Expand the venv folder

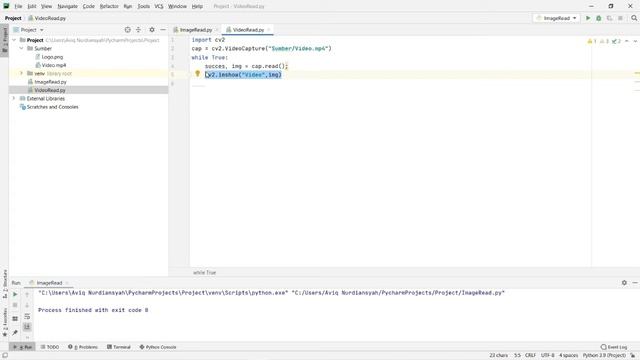[22, 73]
